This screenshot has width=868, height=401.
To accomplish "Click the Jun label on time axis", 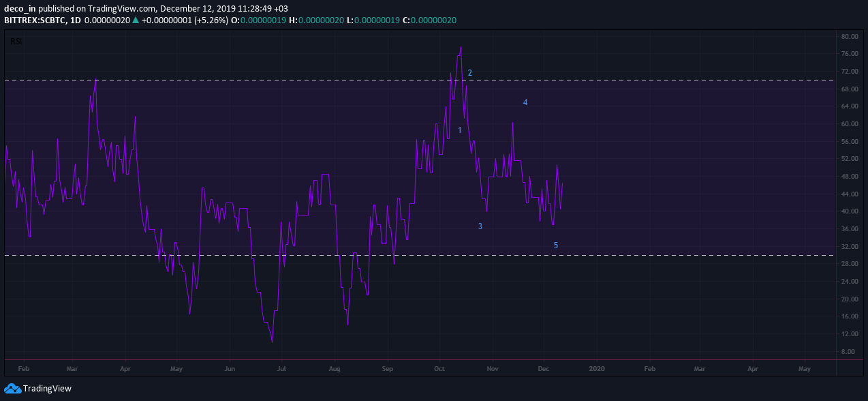I will (230, 368).
